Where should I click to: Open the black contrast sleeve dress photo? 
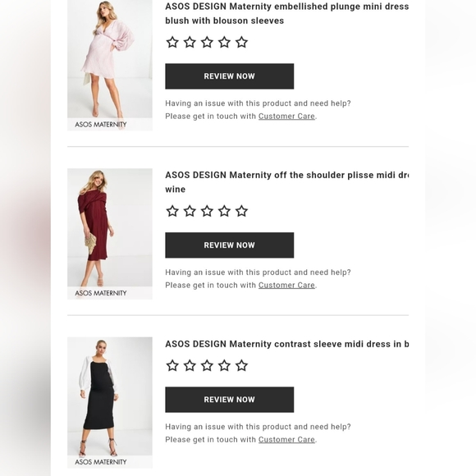click(x=110, y=402)
